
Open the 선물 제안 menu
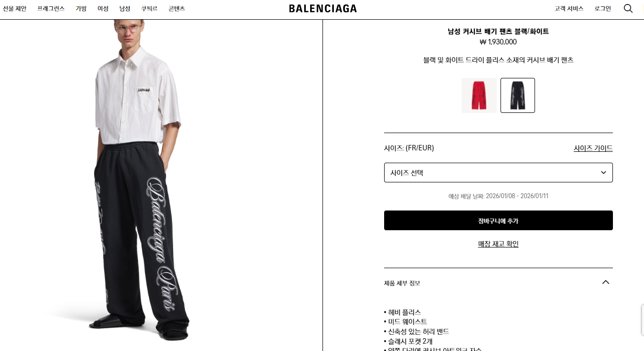(15, 8)
